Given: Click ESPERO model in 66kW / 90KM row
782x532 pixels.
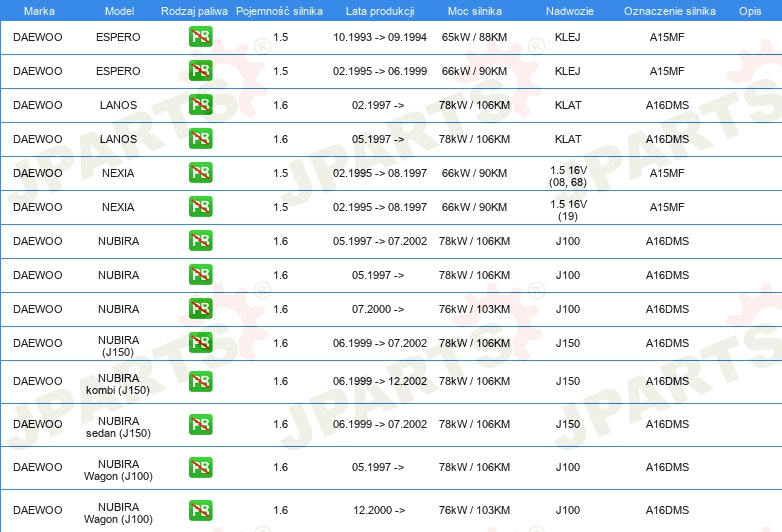Looking at the screenshot, I should point(118,71).
